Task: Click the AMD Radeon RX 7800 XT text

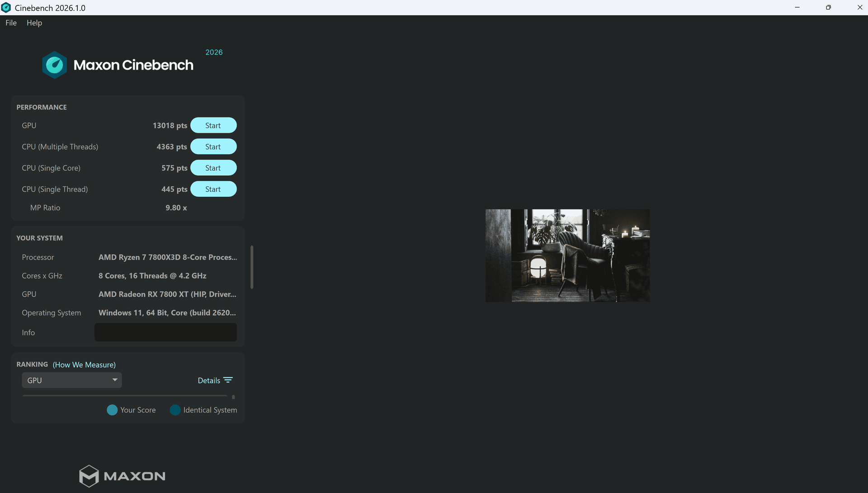Action: (167, 294)
